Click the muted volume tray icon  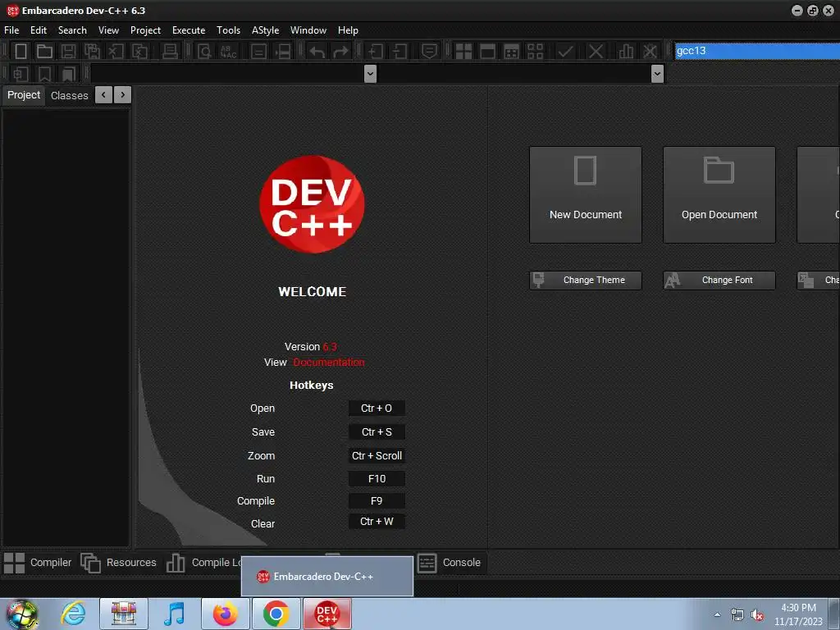[x=757, y=615]
